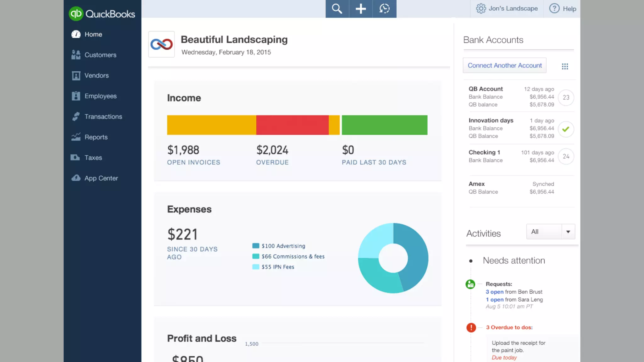This screenshot has width=644, height=362.
Task: Click QB Account 23 count badge
Action: (566, 97)
